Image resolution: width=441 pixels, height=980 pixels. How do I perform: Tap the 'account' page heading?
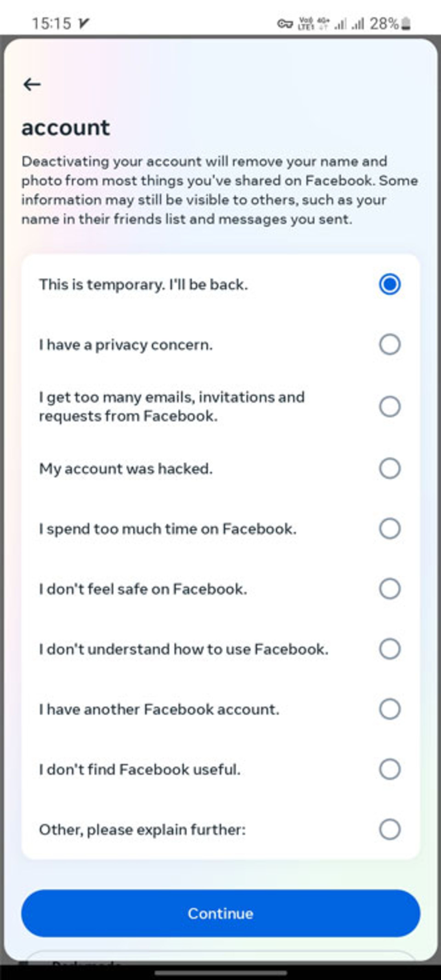point(66,127)
